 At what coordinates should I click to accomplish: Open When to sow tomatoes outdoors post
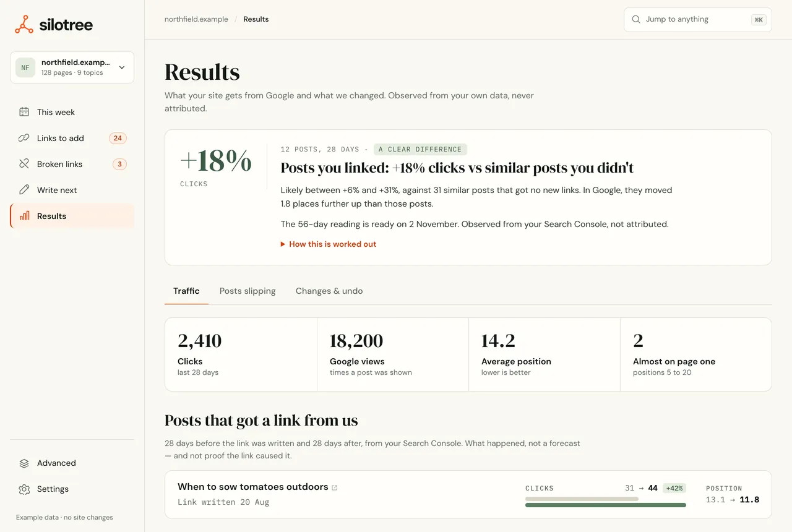[x=252, y=487]
